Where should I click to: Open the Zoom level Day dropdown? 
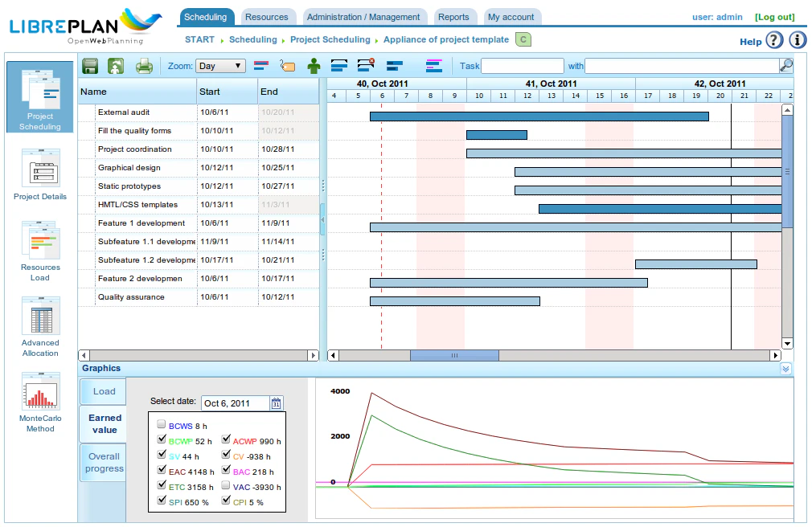[x=220, y=66]
